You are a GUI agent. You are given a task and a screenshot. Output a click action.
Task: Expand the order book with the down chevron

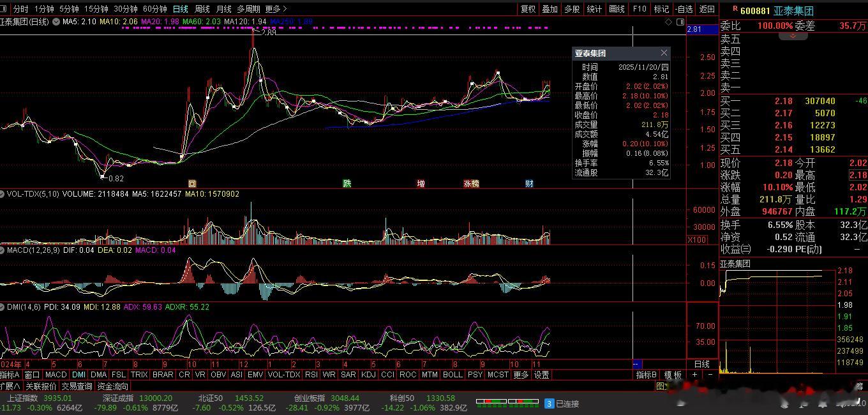(793, 36)
